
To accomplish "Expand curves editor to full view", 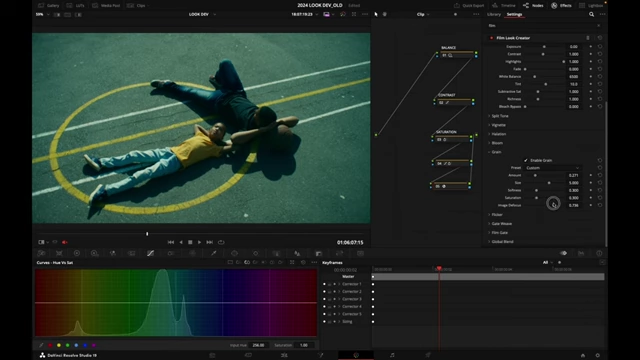I will pyautogui.click(x=292, y=262).
